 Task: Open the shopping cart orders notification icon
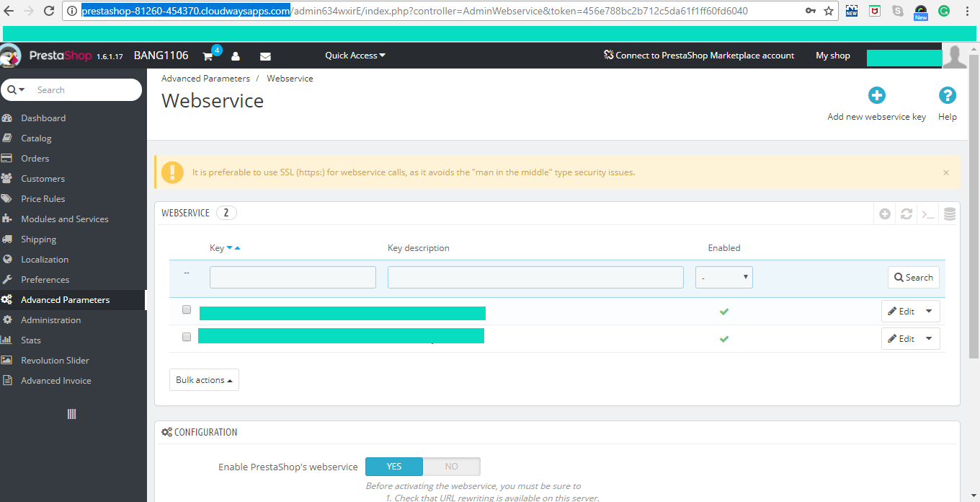click(208, 56)
